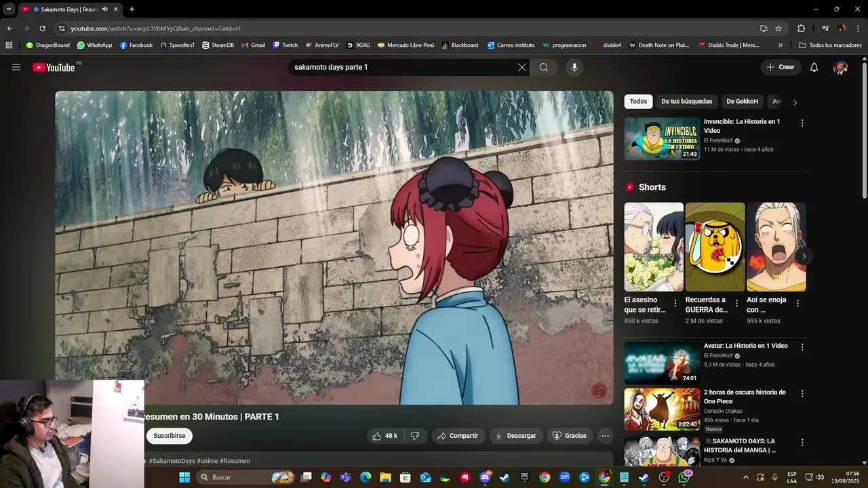Image resolution: width=868 pixels, height=488 pixels.
Task: Open the #SakamotoDays hashtag link
Action: pos(172,461)
